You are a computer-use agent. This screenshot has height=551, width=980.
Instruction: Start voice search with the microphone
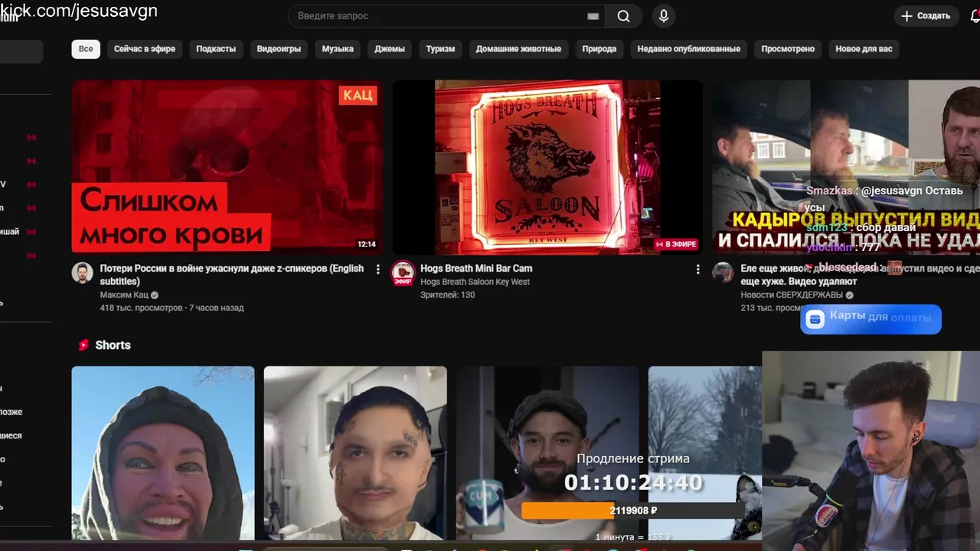point(663,16)
